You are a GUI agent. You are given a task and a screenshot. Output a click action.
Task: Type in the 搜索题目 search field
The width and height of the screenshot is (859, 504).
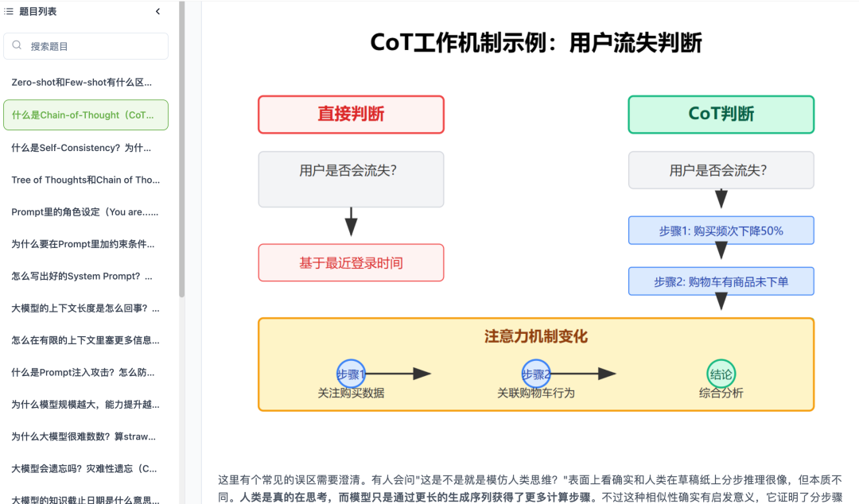[x=95, y=46]
